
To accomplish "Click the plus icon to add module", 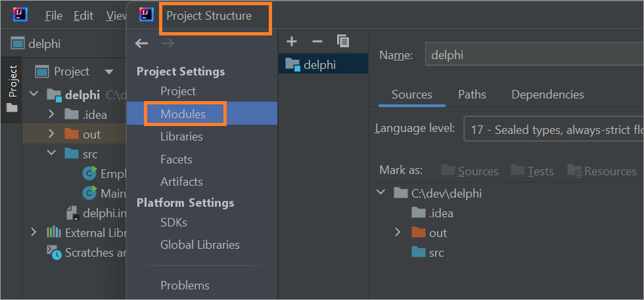I will 293,41.
